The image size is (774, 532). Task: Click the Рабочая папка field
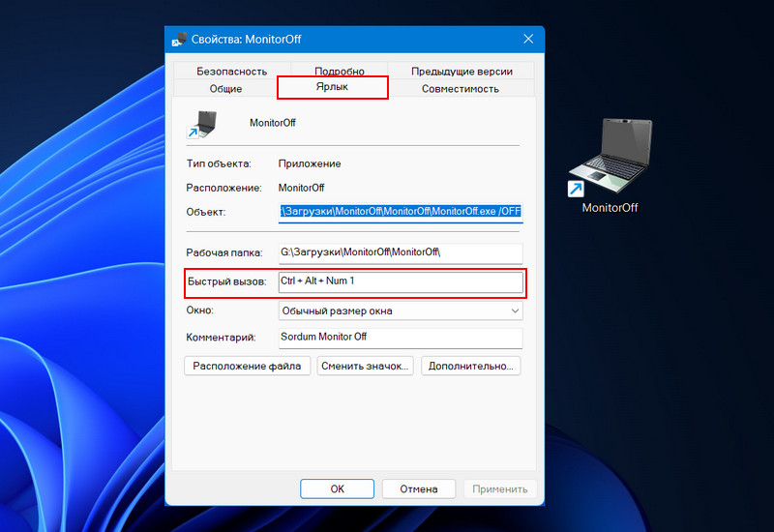401,252
